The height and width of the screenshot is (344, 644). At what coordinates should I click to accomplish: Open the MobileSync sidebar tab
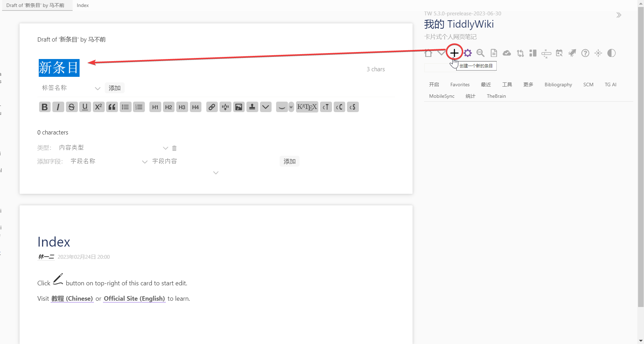pos(442,96)
